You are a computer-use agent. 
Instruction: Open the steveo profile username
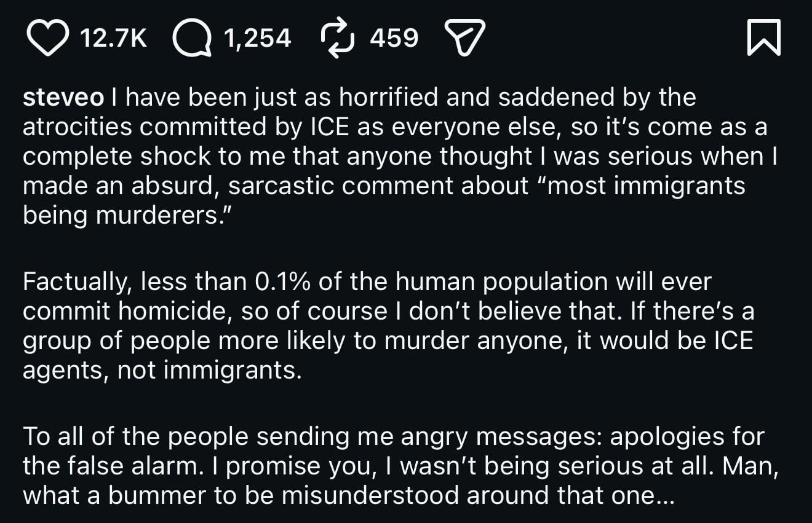[x=63, y=98]
